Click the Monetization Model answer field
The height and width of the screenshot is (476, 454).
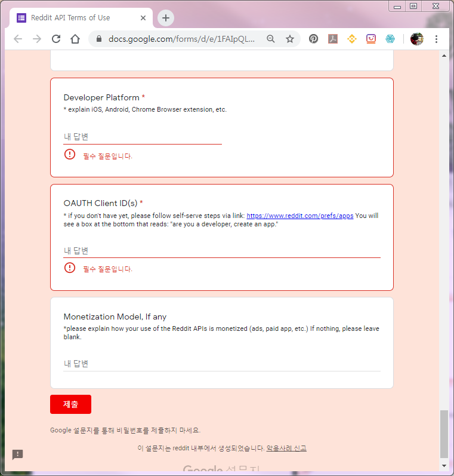click(222, 363)
